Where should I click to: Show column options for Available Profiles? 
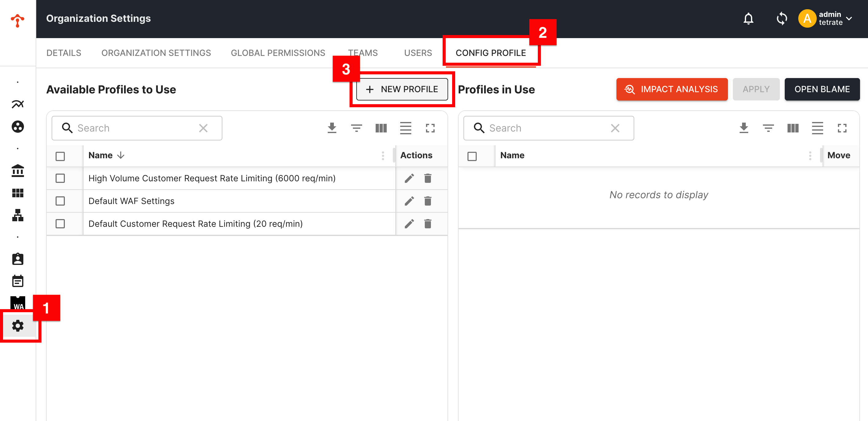[381, 128]
